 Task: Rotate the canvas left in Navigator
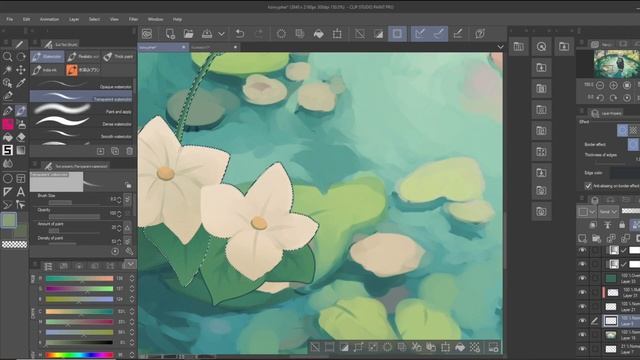600,98
